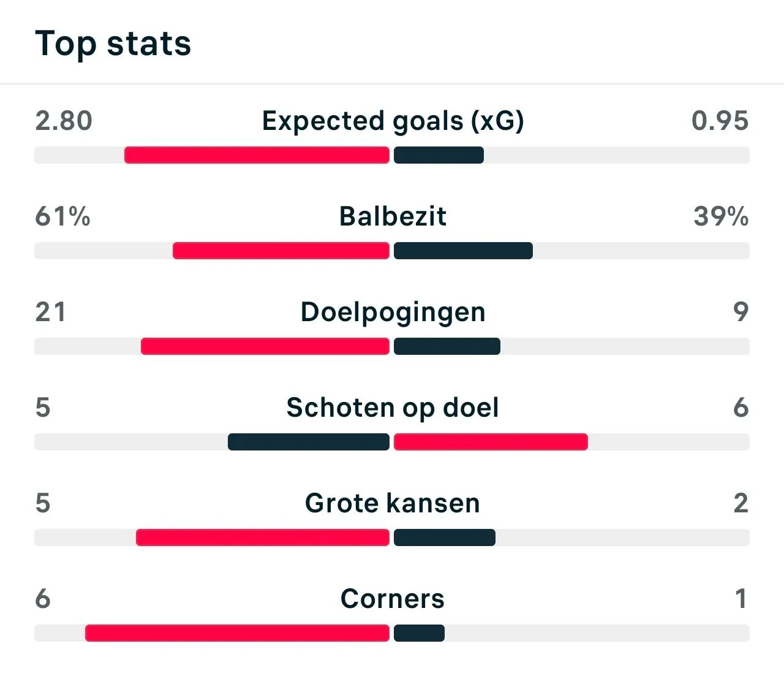The image size is (784, 695).
Task: Select the 39% possession value
Action: pos(721,216)
